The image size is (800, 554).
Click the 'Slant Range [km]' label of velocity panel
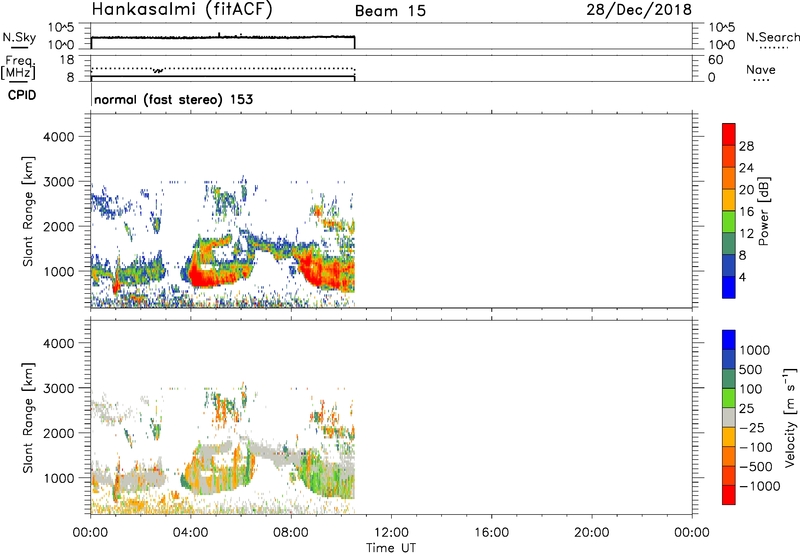tap(28, 418)
